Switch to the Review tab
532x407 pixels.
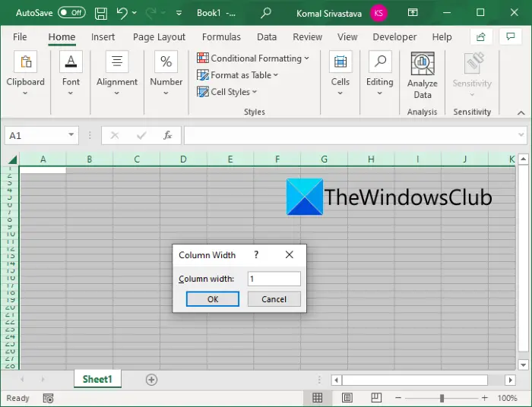click(307, 36)
